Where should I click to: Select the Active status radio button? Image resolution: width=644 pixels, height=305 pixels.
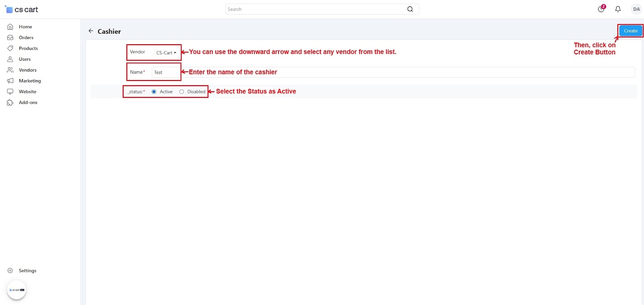154,92
